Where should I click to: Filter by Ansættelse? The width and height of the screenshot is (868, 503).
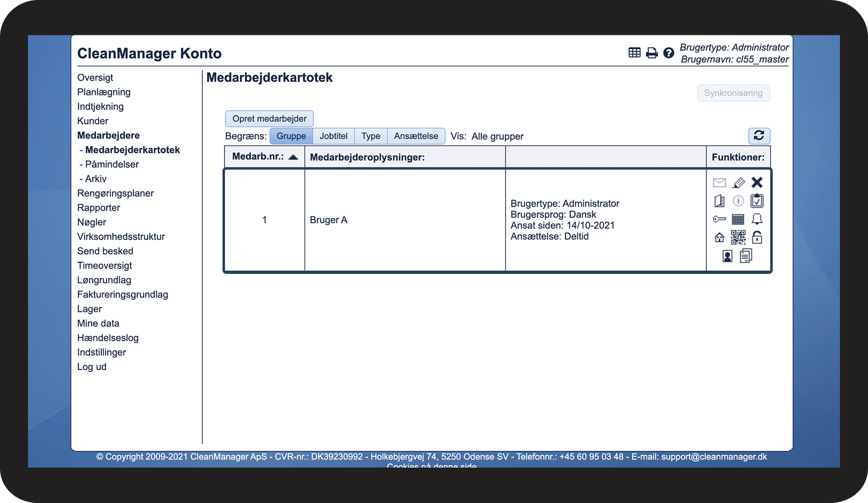click(416, 136)
